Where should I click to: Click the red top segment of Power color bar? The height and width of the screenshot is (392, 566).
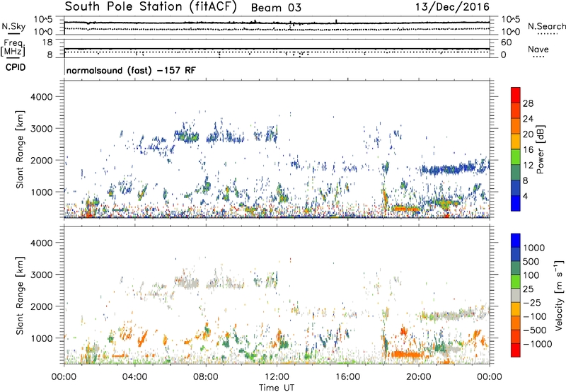click(516, 95)
